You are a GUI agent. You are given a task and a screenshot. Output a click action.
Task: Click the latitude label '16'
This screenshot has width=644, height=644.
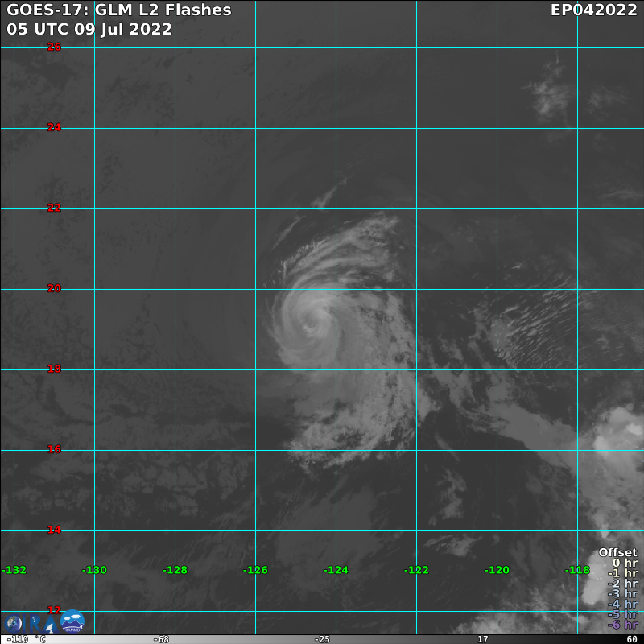(x=54, y=449)
